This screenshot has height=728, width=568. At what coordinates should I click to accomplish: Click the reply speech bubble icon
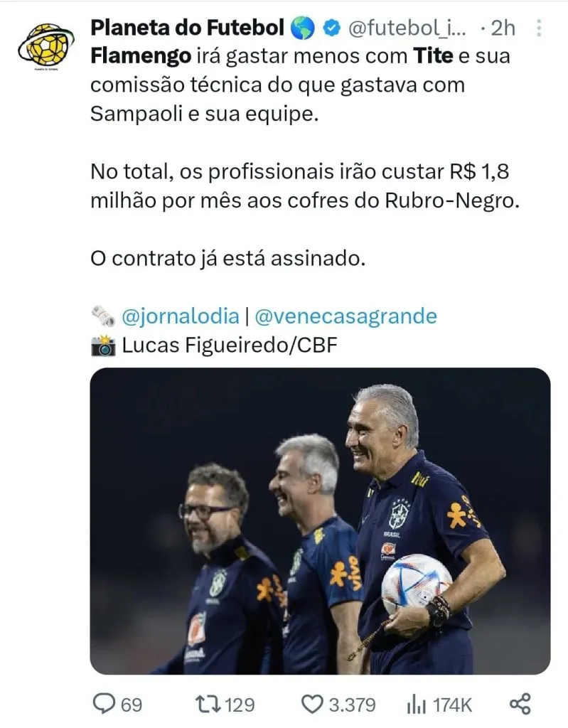click(x=105, y=704)
